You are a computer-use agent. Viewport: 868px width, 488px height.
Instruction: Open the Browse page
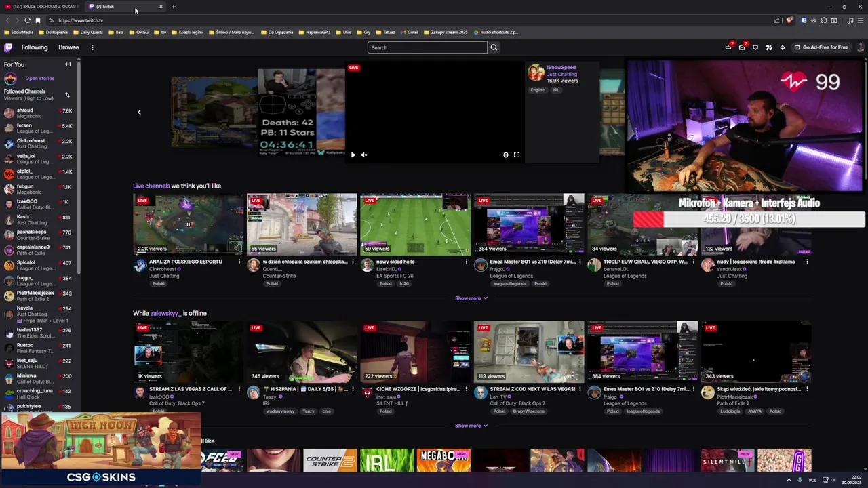pos(68,47)
